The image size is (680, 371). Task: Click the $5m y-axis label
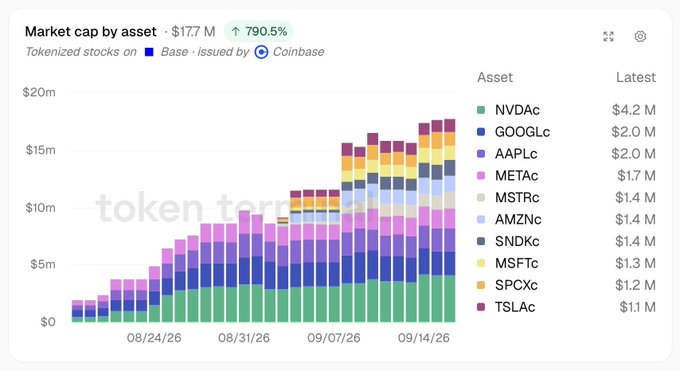[42, 264]
